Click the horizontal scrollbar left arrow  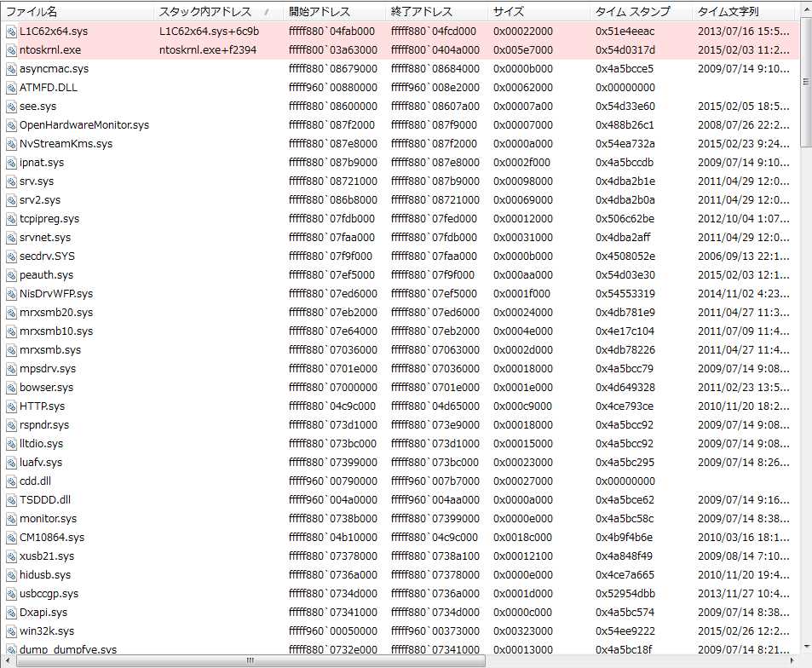point(7,660)
